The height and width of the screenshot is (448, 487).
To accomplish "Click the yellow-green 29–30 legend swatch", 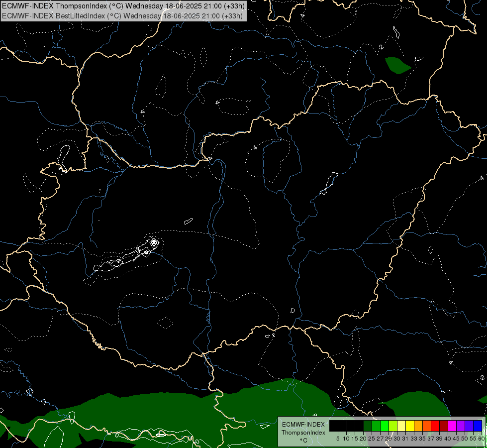I will (393, 426).
